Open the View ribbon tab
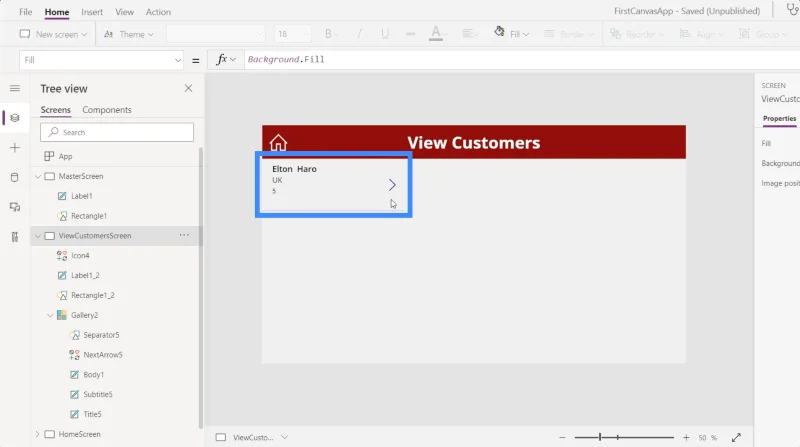 pos(124,12)
